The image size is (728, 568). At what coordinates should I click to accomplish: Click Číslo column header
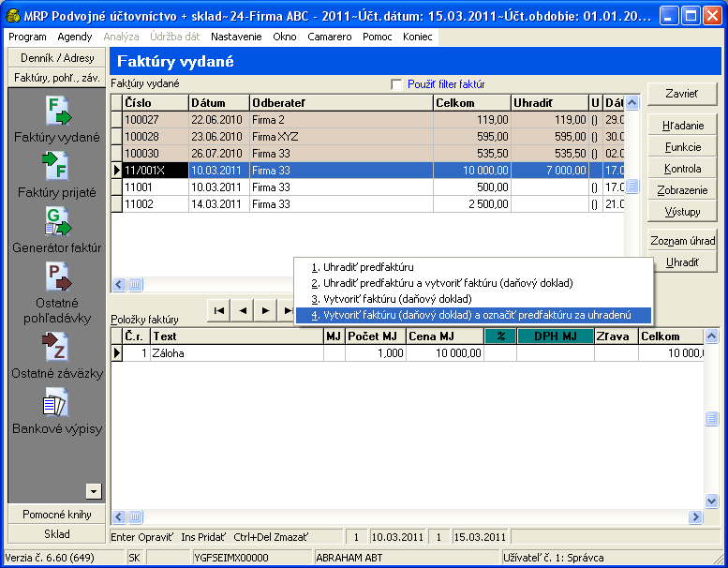156,103
